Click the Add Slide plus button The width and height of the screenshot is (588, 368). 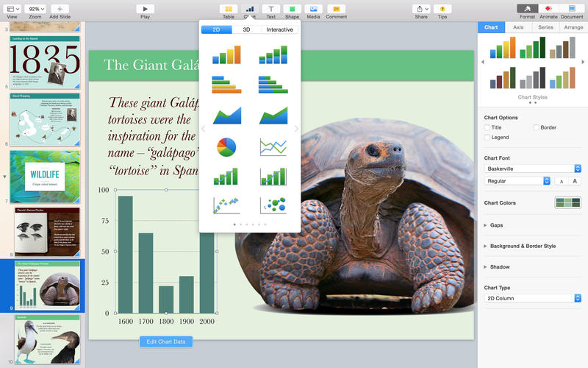pos(60,9)
